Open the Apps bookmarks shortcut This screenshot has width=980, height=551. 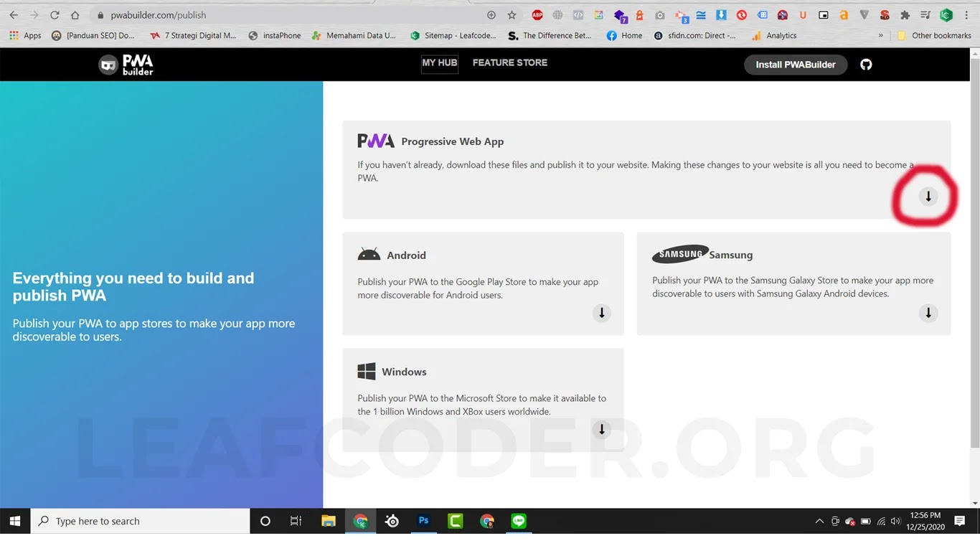tap(25, 35)
